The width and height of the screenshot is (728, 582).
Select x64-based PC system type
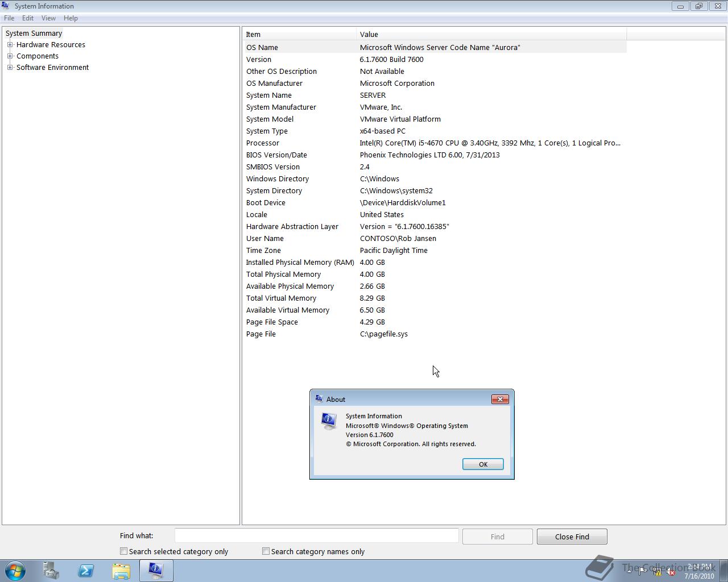click(x=383, y=131)
